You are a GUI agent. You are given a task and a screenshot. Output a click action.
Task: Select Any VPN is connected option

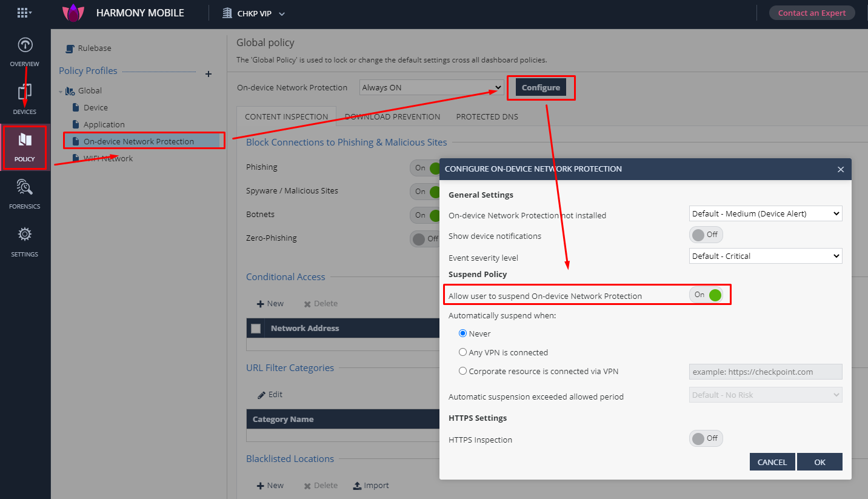(x=462, y=352)
